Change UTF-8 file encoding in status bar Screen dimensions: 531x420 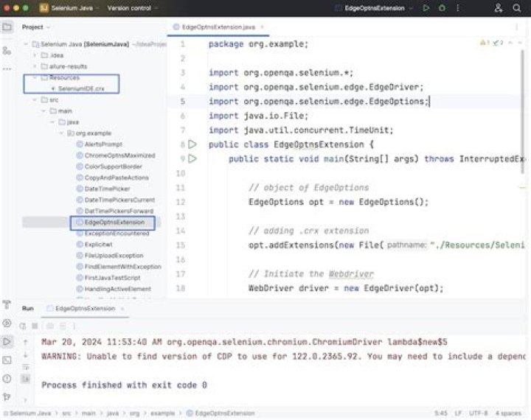point(478,413)
